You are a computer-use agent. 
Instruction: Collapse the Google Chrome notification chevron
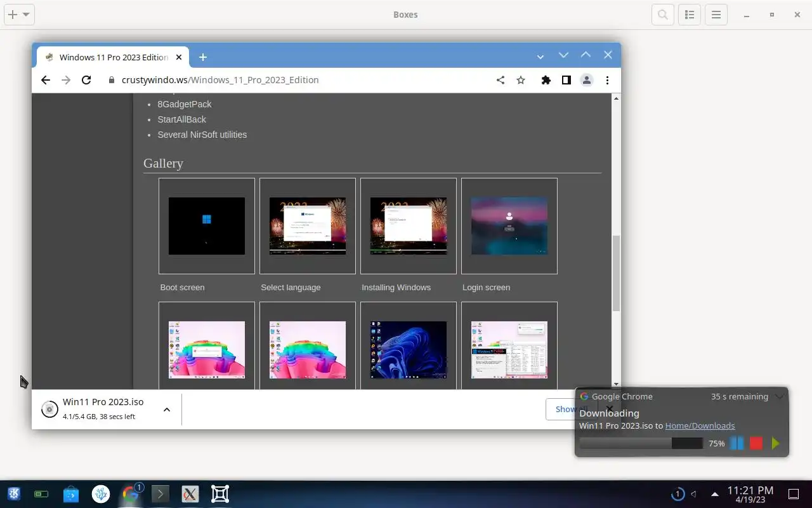tap(779, 396)
